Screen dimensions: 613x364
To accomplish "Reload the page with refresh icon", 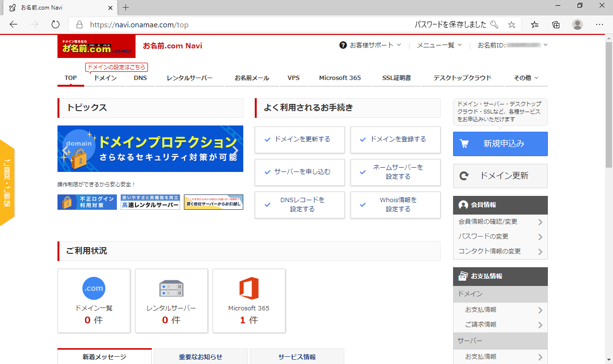I will tap(55, 24).
